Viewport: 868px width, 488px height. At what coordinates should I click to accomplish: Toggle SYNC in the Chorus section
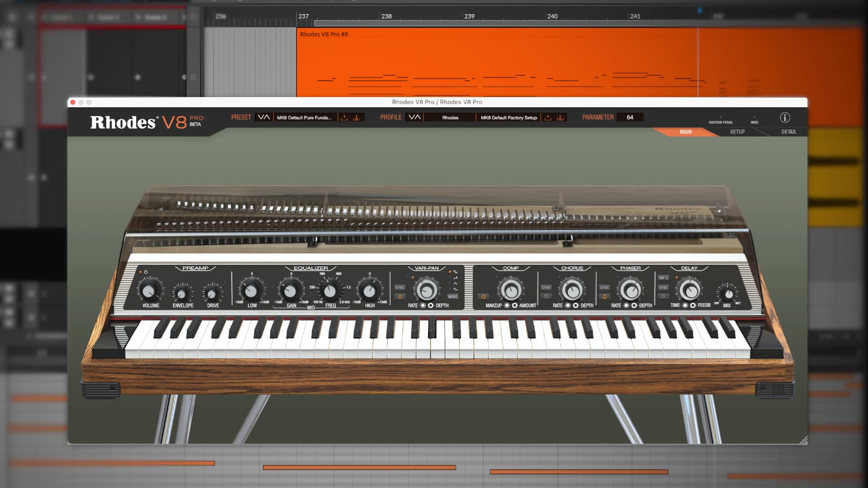coord(546,288)
